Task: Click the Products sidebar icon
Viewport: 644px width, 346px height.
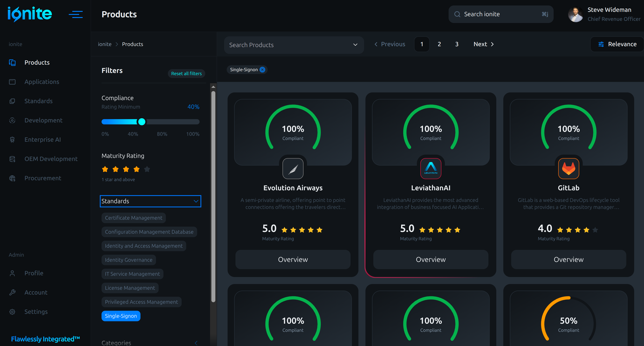Action: pyautogui.click(x=12, y=63)
